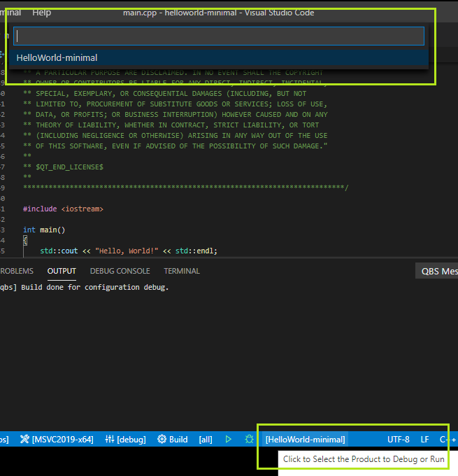This screenshot has height=476, width=458.
Task: Click [HelloWorld-minimal] run product in status bar
Action: (x=305, y=439)
